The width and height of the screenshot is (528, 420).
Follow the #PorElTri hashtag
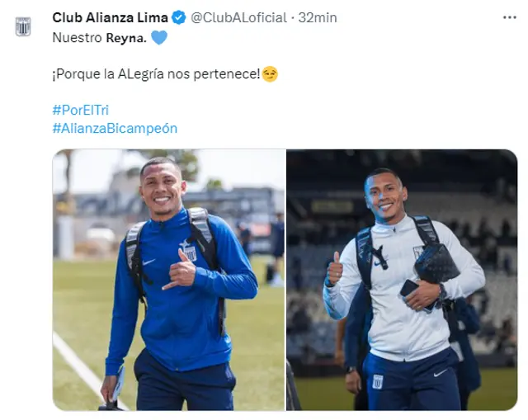click(81, 110)
